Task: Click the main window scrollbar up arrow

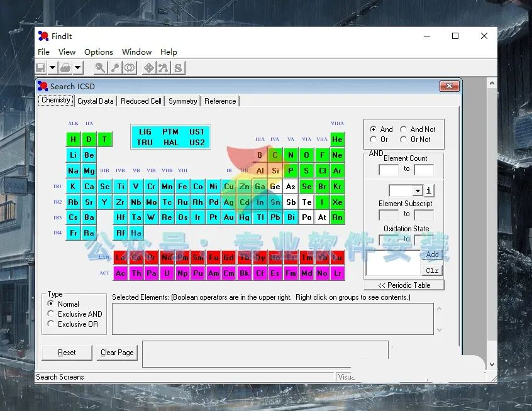Action: (492, 83)
